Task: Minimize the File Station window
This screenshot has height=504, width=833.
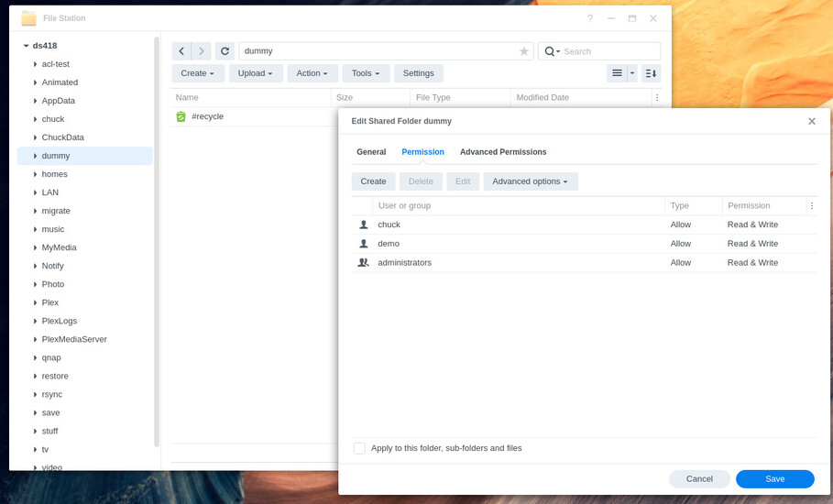Action: tap(611, 18)
